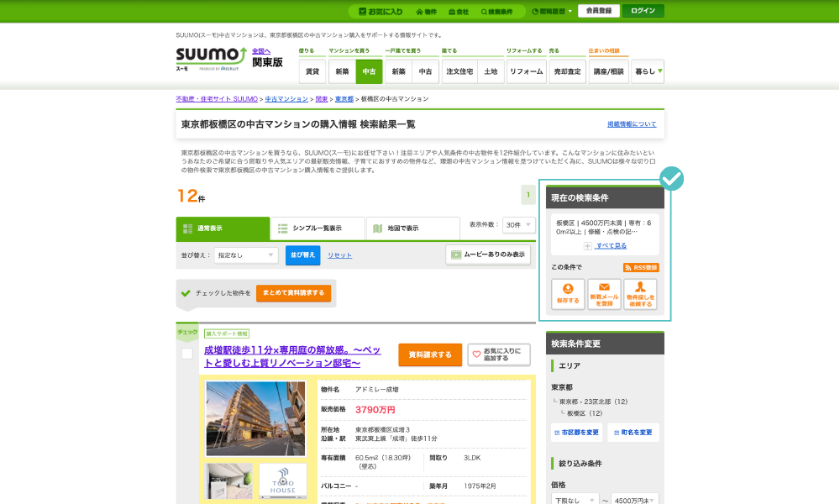840x504 pixels.
Task: Switch to シンプル一覧表示 view tab
Action: point(318,228)
